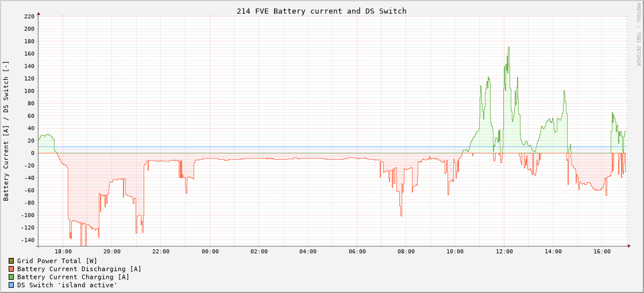Click the green Battery Current Charging swatch

(11, 277)
